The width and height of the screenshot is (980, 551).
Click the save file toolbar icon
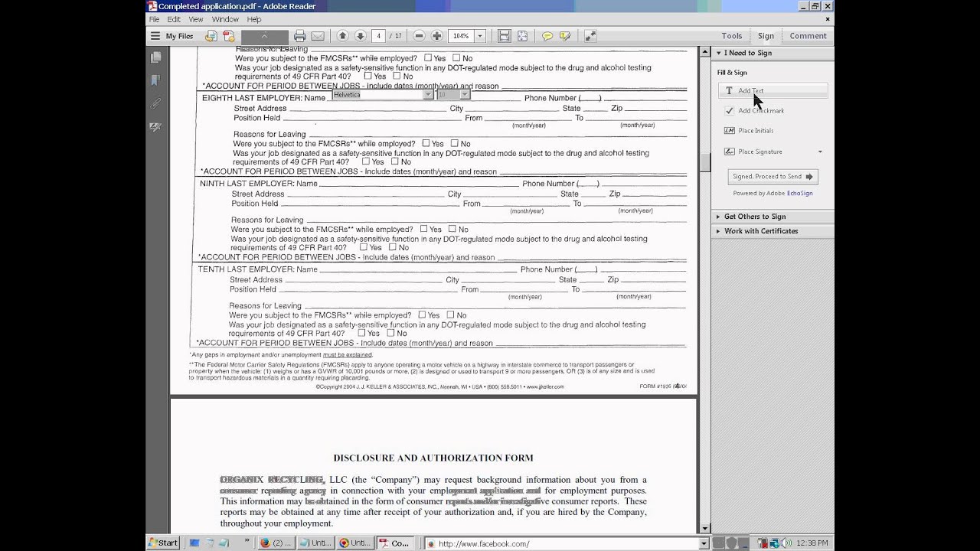click(504, 36)
